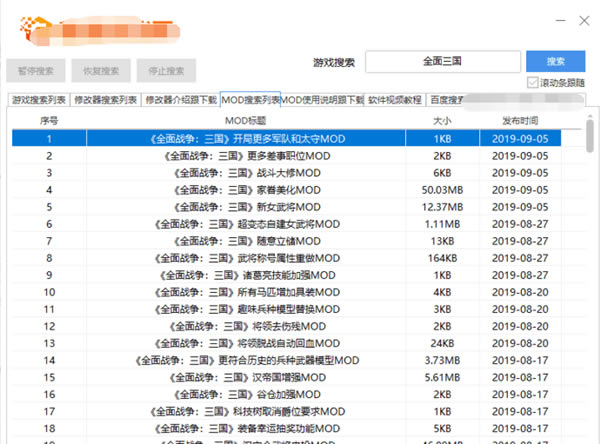This screenshot has height=444, width=600.
Task: Select row 家眷美化MOD
Action: (286, 190)
